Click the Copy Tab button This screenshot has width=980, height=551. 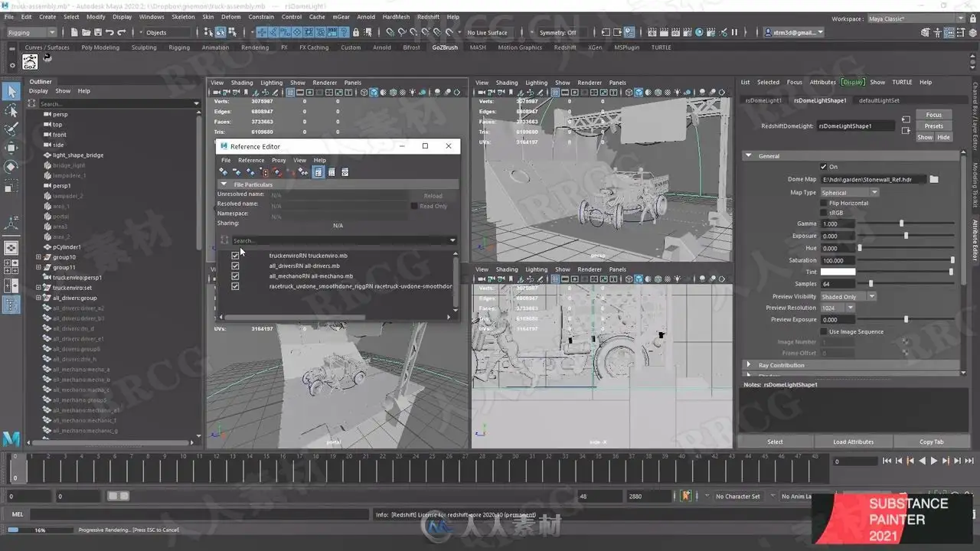[x=931, y=442]
